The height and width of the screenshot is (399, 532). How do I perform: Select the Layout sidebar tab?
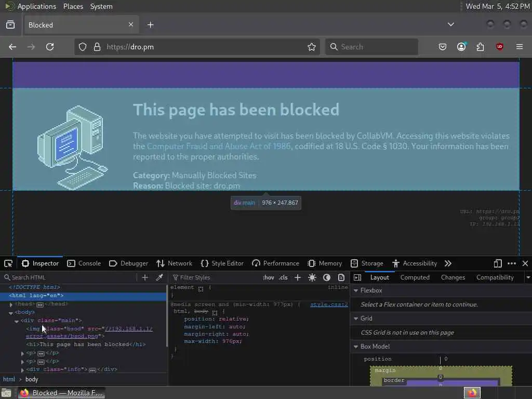[380, 277]
